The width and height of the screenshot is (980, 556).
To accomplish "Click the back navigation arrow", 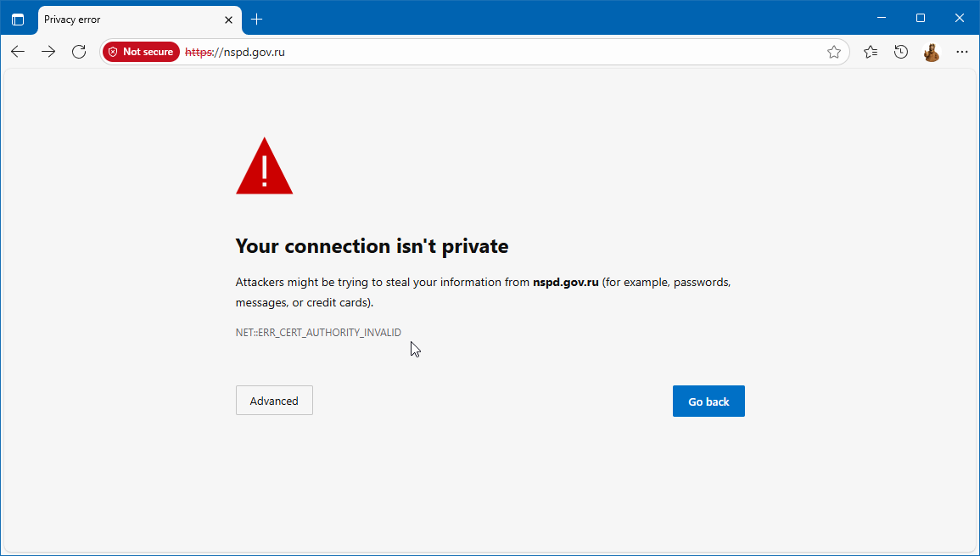I will 18,52.
